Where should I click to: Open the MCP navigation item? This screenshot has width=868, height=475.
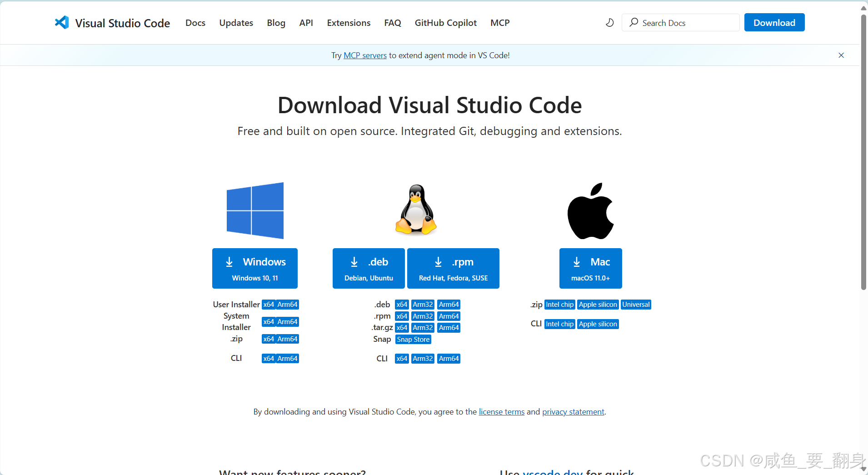tap(500, 23)
